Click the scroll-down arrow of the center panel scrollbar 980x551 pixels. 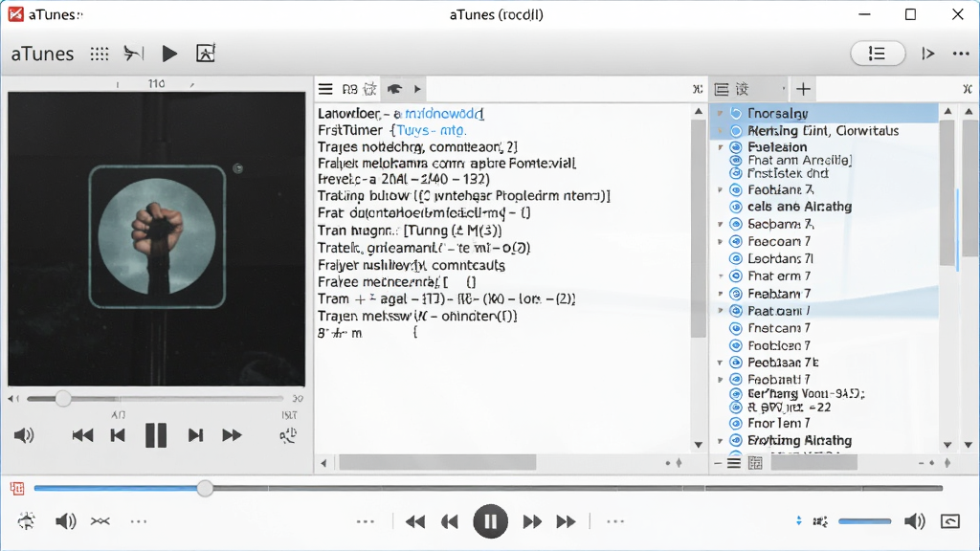[698, 445]
